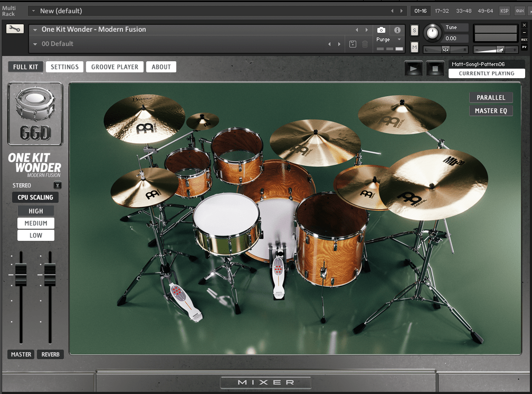Open the stereo output filter icon
The width and height of the screenshot is (532, 394).
[x=57, y=185]
